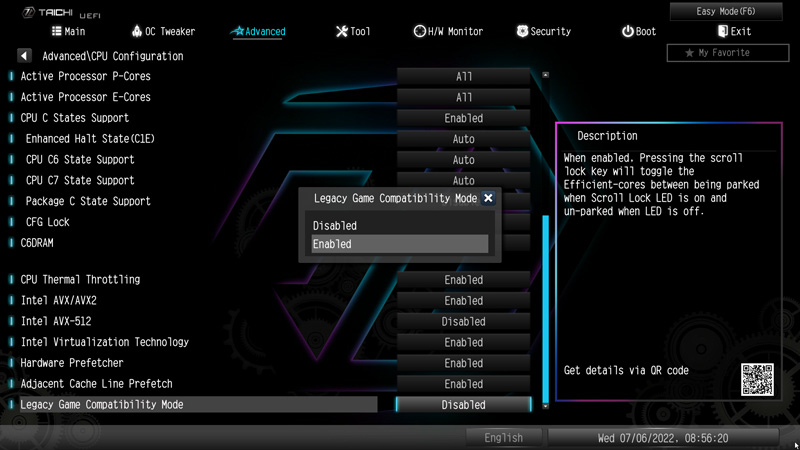
Task: Close the Legacy Game Compatibility Mode popup
Action: [488, 198]
